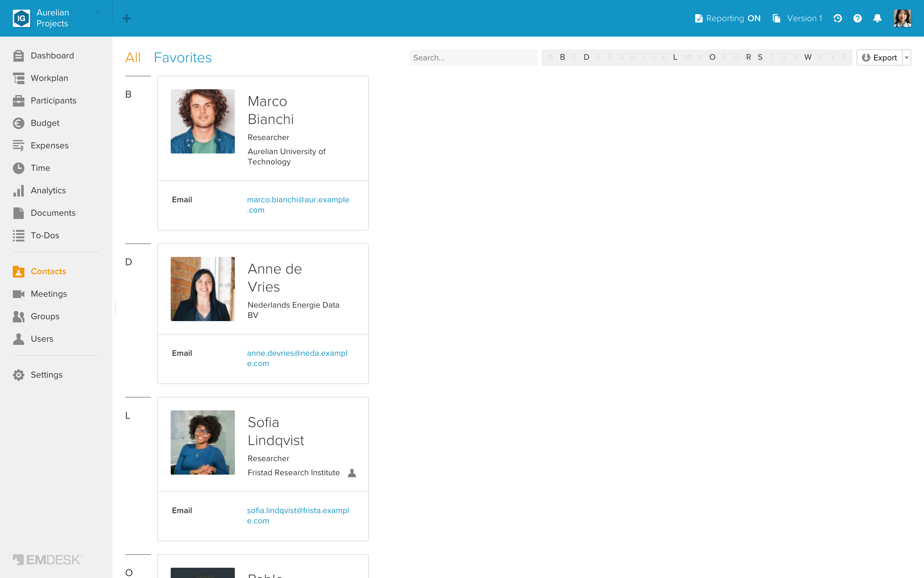Click the plus add icon in header
Screen dimensions: 924x578
(127, 18)
